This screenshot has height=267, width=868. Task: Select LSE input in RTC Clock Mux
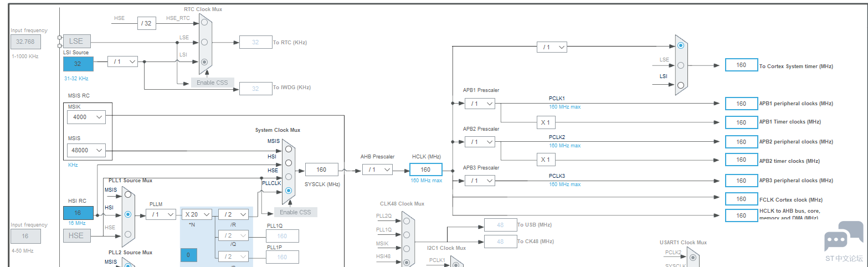coord(205,42)
